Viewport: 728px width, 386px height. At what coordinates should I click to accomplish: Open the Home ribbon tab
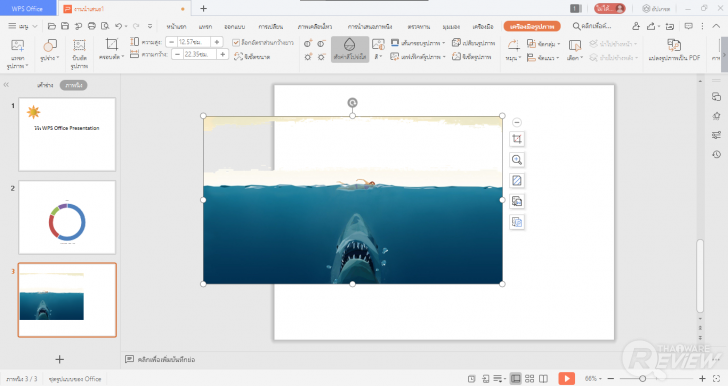point(176,26)
